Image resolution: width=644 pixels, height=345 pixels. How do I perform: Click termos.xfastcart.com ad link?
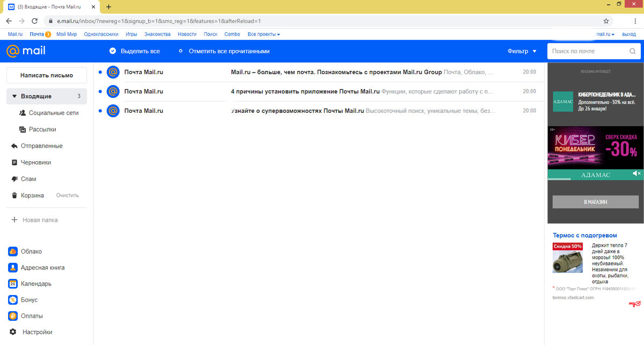573,297
